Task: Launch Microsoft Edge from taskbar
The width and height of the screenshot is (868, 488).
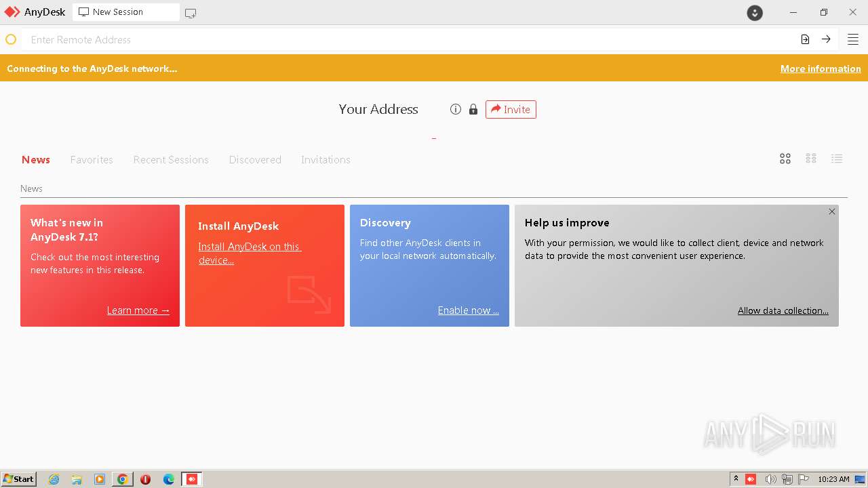Action: pos(169,479)
